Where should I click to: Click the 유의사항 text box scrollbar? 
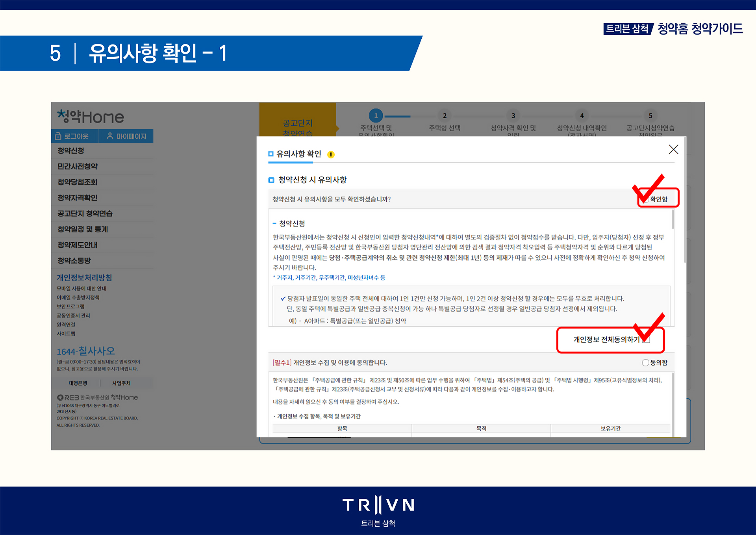(x=673, y=220)
